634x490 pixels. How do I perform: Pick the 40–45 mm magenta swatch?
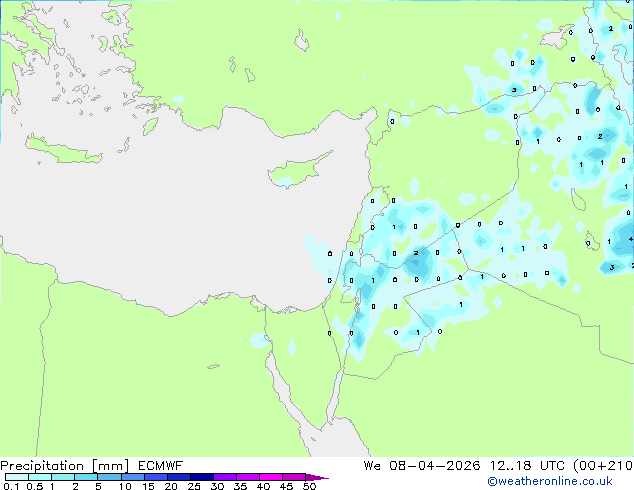[271, 477]
